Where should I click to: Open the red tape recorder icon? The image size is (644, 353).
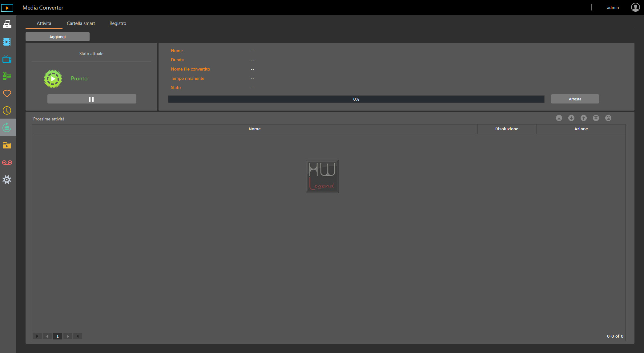pos(7,162)
